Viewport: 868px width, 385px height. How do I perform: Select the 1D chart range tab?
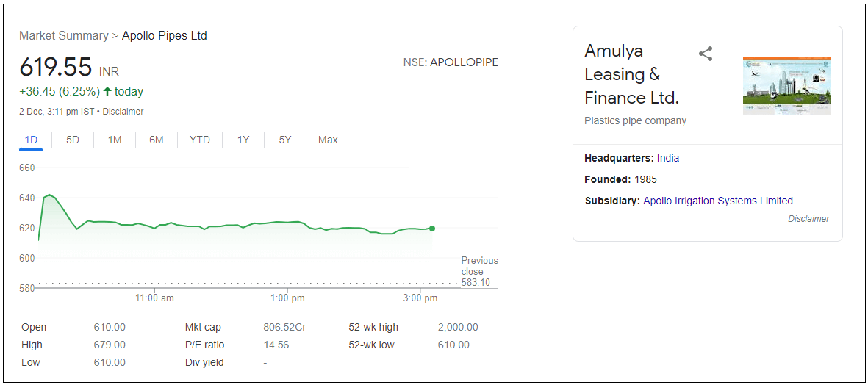click(x=31, y=140)
